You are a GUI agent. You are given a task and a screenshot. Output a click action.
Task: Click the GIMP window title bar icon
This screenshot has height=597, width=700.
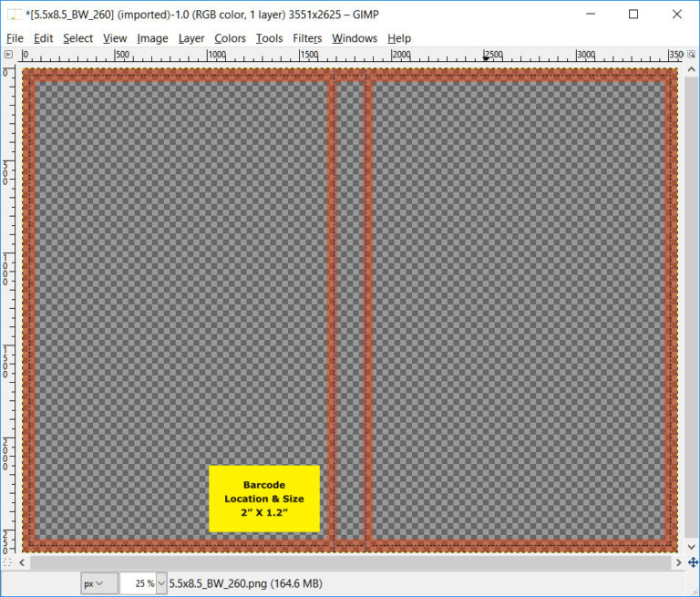pos(14,15)
